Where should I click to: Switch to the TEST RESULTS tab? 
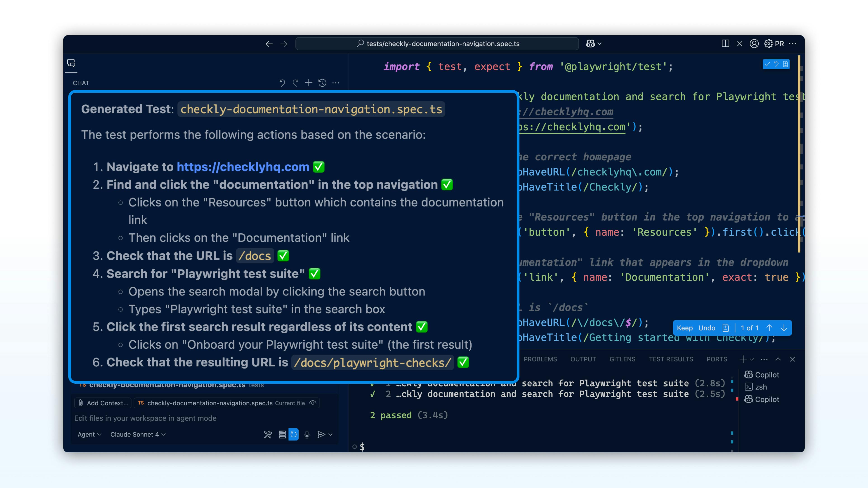coord(671,359)
